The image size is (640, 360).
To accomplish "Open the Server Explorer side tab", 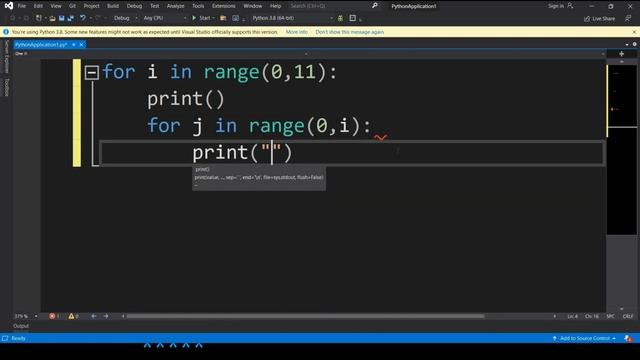I will 7,57.
